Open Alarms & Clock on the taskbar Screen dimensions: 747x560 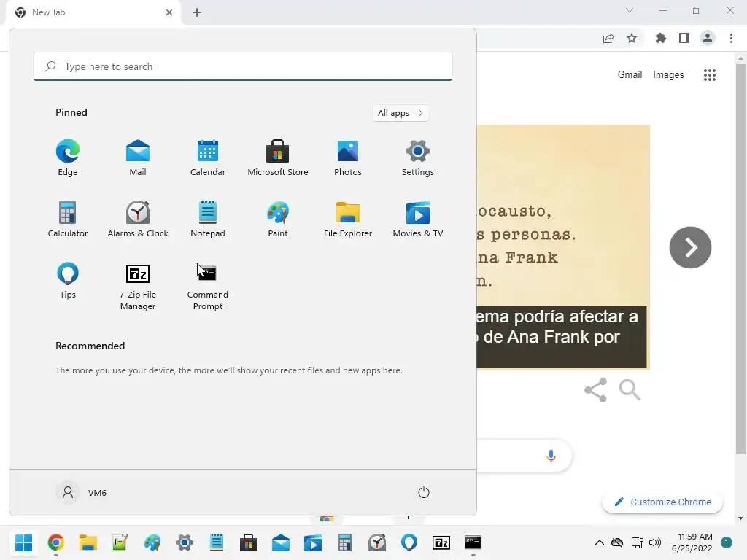coord(377,542)
